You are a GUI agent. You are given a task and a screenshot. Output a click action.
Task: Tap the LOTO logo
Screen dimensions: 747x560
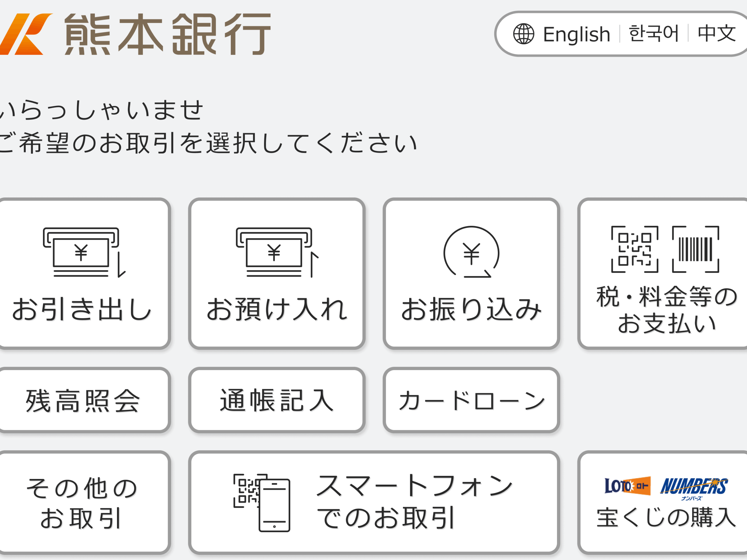tap(627, 486)
